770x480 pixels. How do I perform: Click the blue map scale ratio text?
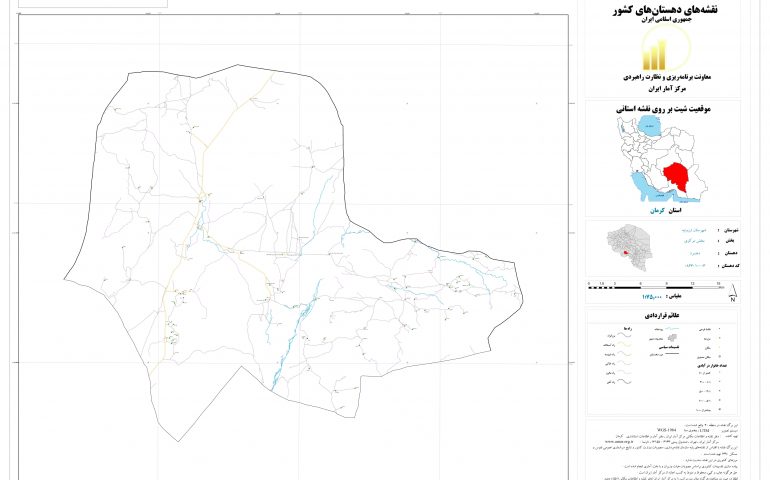pos(652,297)
